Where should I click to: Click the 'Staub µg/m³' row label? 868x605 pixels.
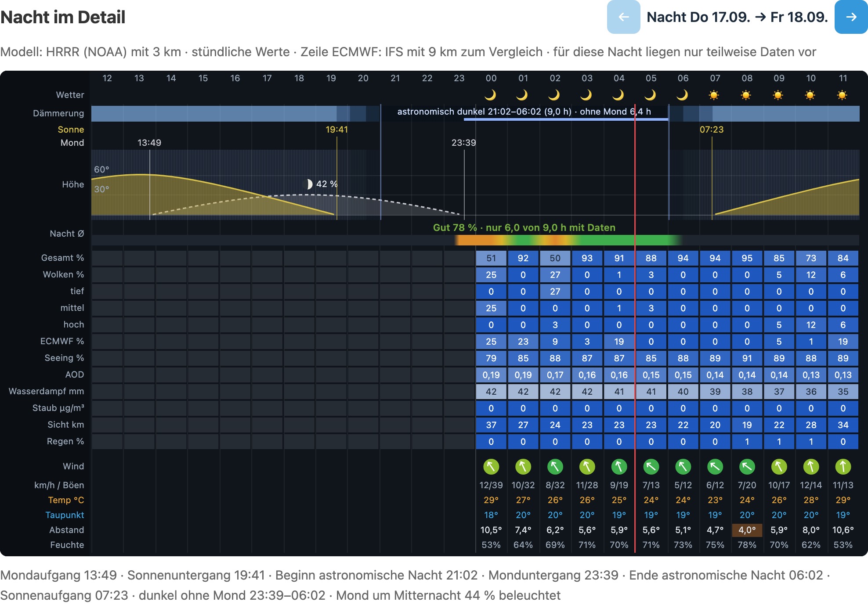pyautogui.click(x=58, y=408)
